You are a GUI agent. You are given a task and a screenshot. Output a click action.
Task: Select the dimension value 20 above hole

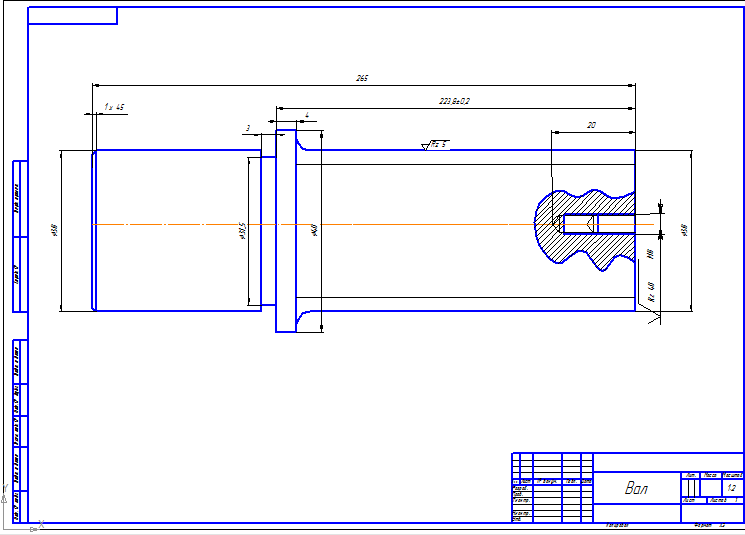pos(591,125)
